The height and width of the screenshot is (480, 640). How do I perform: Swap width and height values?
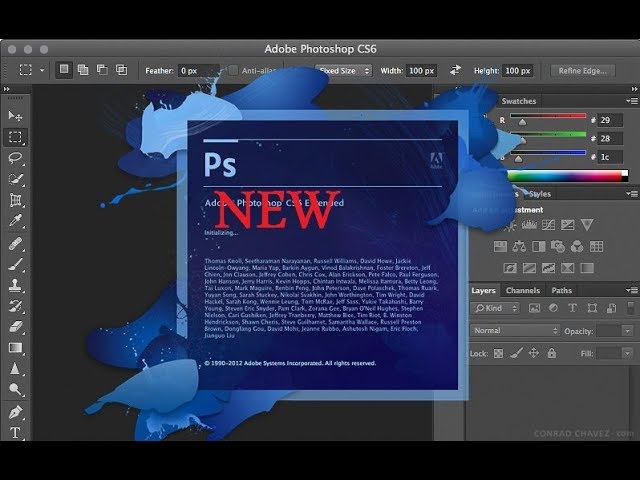coord(456,70)
